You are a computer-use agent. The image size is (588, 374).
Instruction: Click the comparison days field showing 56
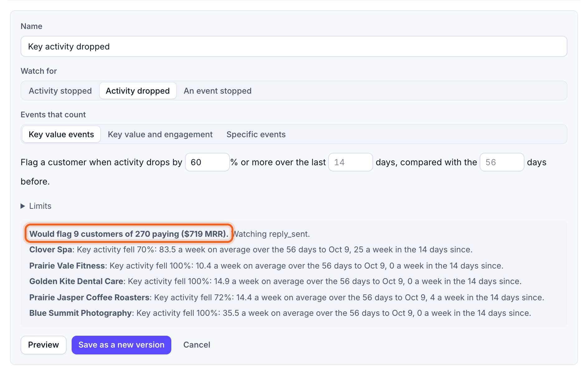click(x=502, y=162)
